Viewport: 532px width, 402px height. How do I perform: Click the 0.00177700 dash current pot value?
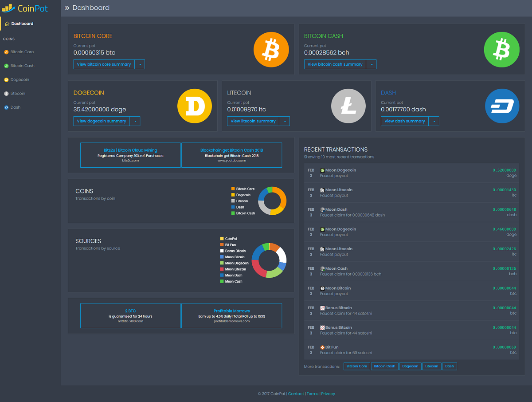(403, 110)
